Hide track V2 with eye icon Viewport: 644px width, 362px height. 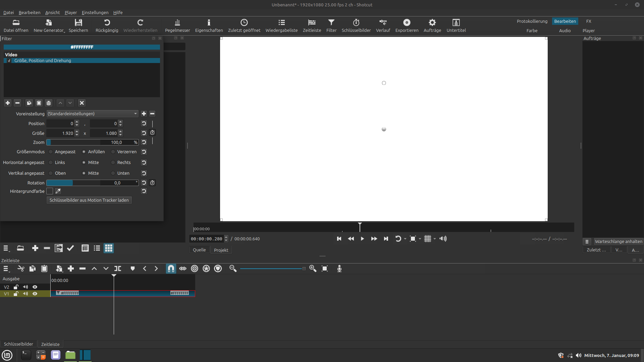[x=35, y=287]
